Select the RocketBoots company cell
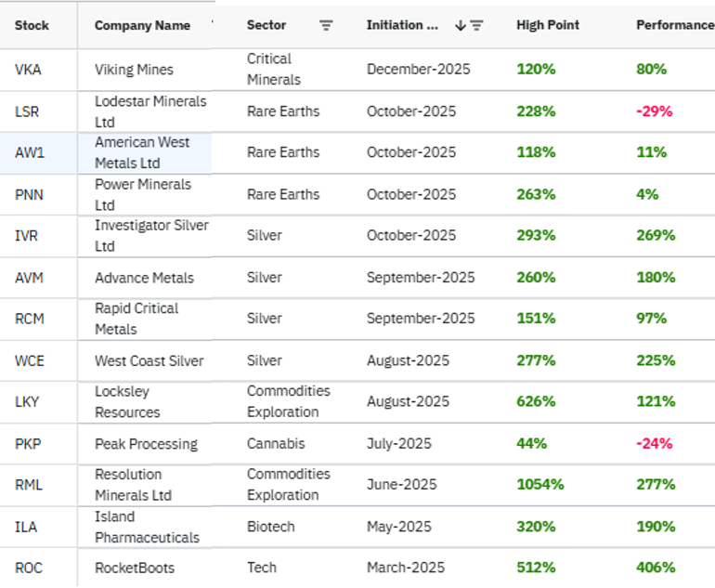The height and width of the screenshot is (588, 715). tap(134, 568)
